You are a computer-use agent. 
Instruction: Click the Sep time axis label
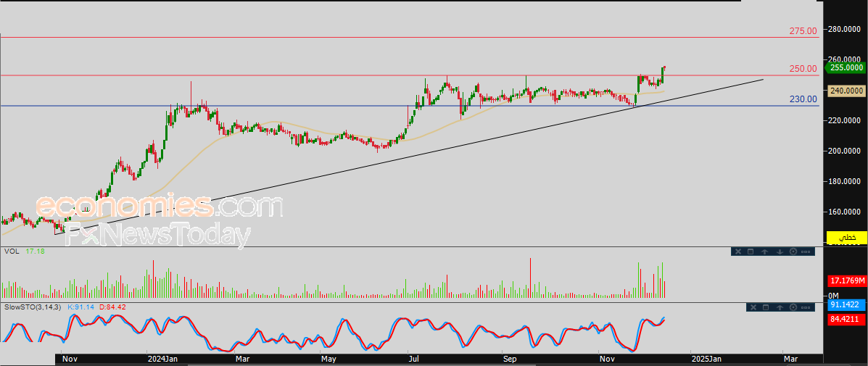point(509,359)
